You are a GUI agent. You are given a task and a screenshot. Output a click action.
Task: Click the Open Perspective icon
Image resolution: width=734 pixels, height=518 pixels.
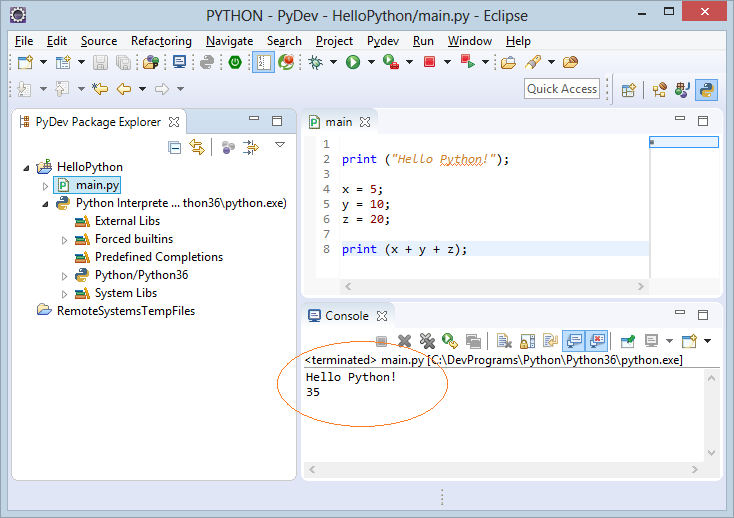point(629,90)
